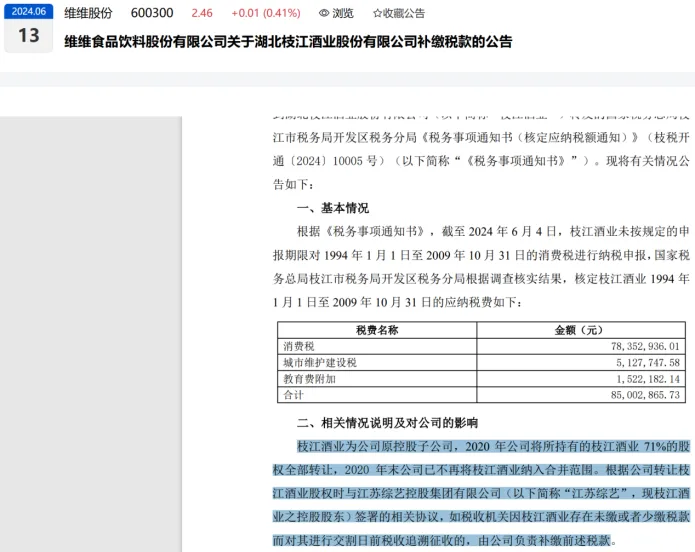Click the star icon to 收藏公告

377,13
